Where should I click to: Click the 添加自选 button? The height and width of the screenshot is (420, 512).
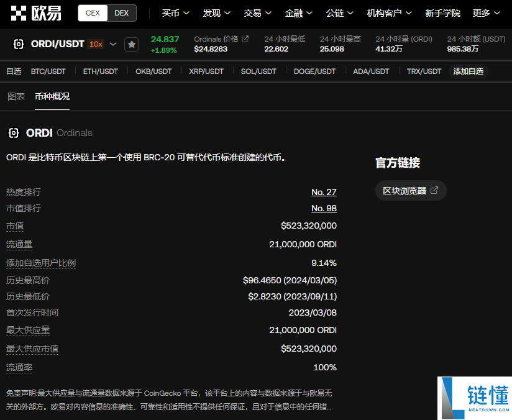(x=469, y=71)
